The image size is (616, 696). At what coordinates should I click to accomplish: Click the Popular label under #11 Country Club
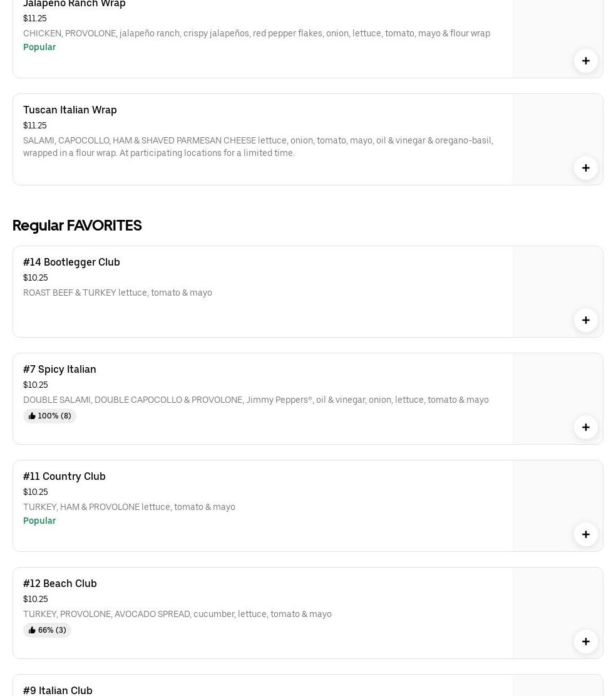(39, 521)
